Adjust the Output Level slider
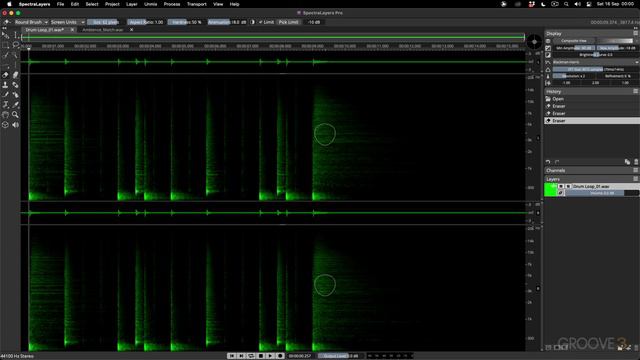The image size is (640, 360). point(340,356)
